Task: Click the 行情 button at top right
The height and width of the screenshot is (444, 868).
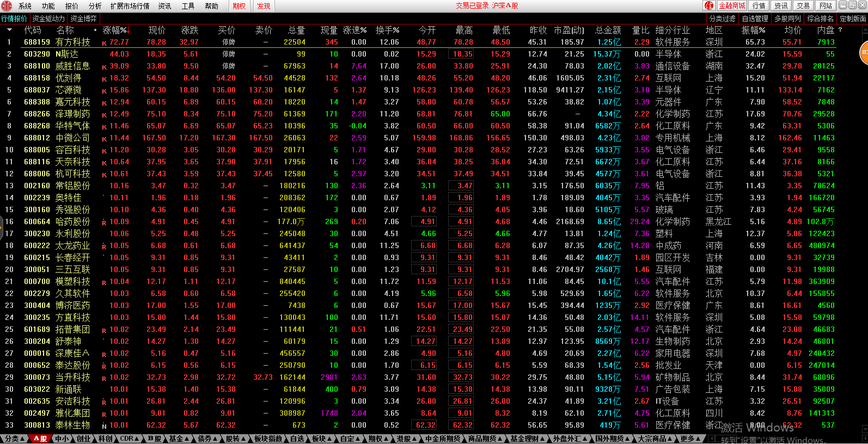Action: [x=759, y=5]
